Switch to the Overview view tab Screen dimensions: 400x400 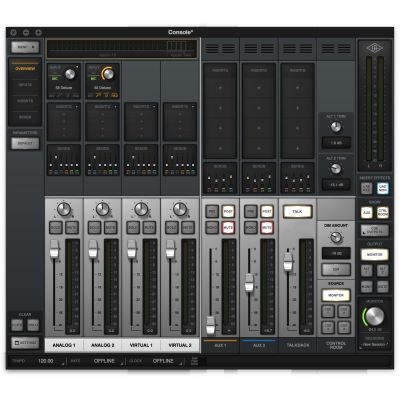(25, 69)
